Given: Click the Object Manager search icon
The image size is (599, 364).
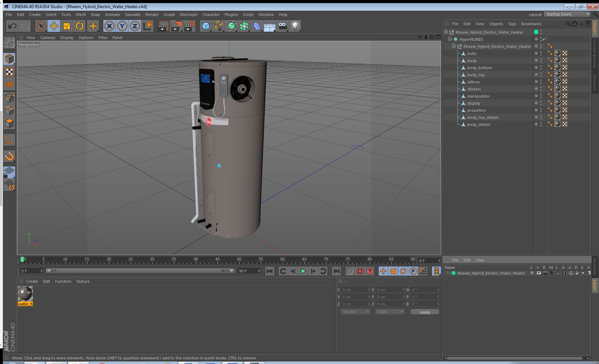Looking at the screenshot, I should pyautogui.click(x=568, y=24).
